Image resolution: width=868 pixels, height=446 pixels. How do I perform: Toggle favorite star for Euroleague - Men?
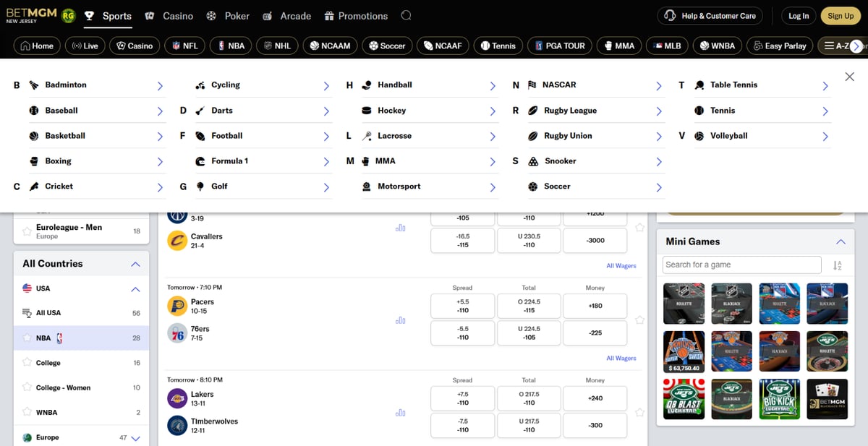[x=27, y=231]
